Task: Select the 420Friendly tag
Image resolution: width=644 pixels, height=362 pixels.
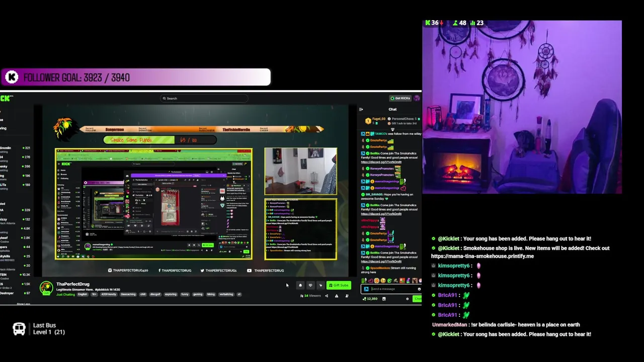Action: [x=109, y=294]
